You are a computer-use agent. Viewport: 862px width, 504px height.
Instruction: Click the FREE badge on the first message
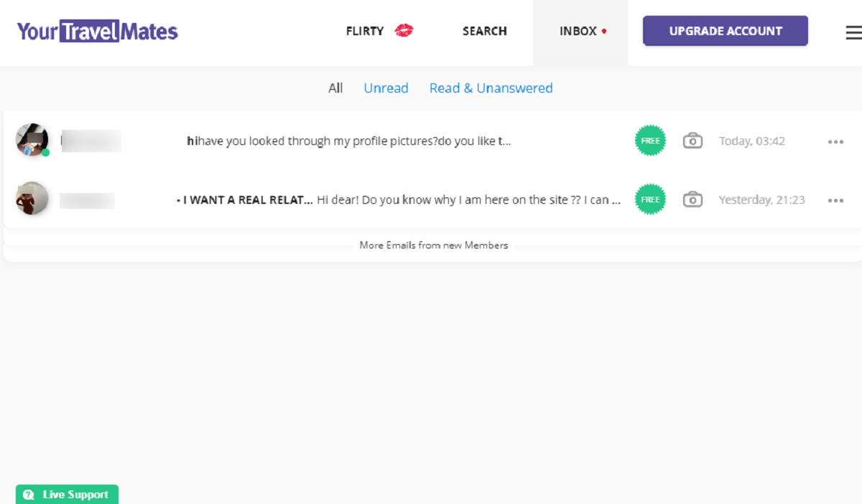point(650,141)
